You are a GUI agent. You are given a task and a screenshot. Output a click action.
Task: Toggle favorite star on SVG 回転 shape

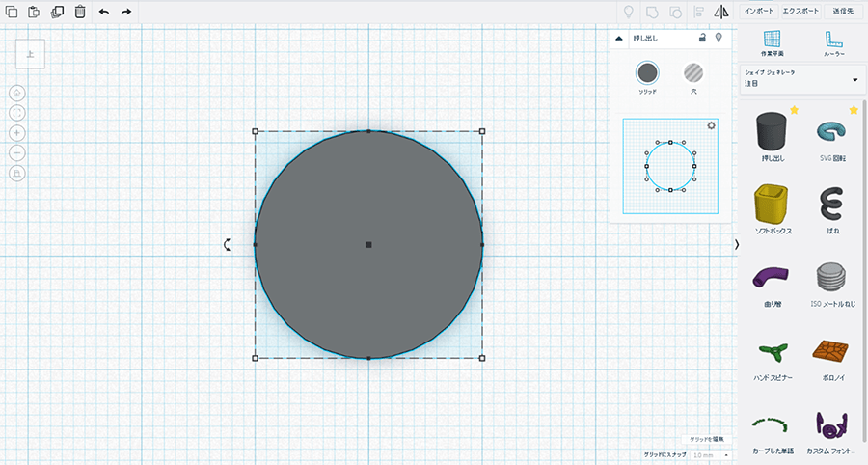854,110
